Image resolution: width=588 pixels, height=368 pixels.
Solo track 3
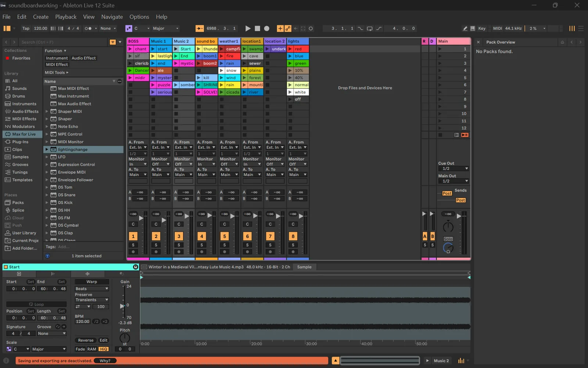[179, 245]
